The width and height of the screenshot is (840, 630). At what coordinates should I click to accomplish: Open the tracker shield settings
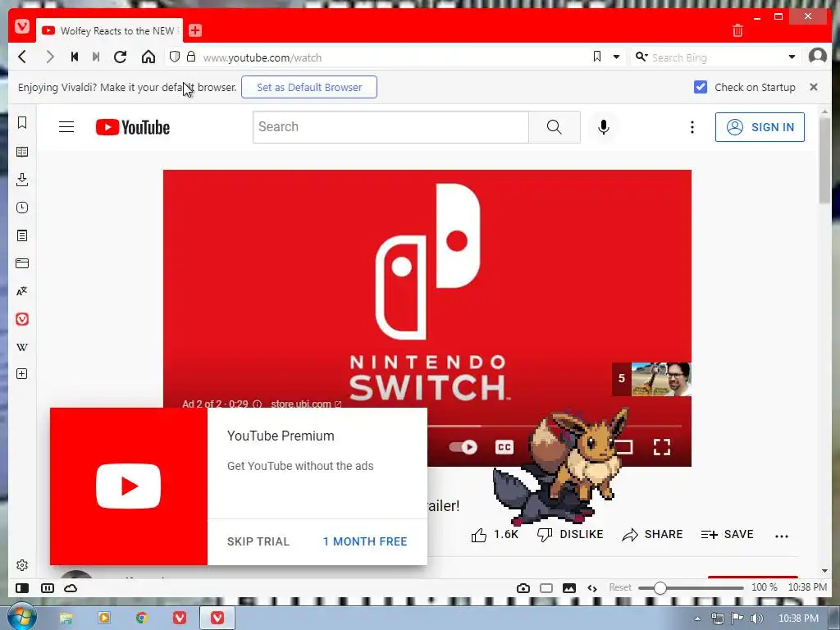(174, 57)
